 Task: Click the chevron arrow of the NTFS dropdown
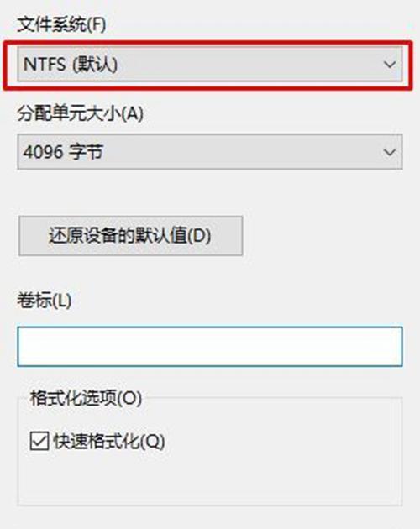point(390,64)
